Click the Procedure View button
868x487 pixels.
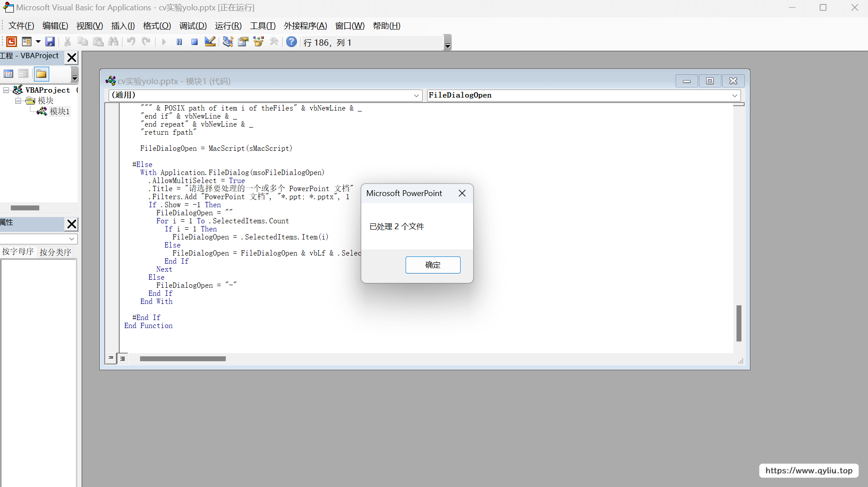111,358
